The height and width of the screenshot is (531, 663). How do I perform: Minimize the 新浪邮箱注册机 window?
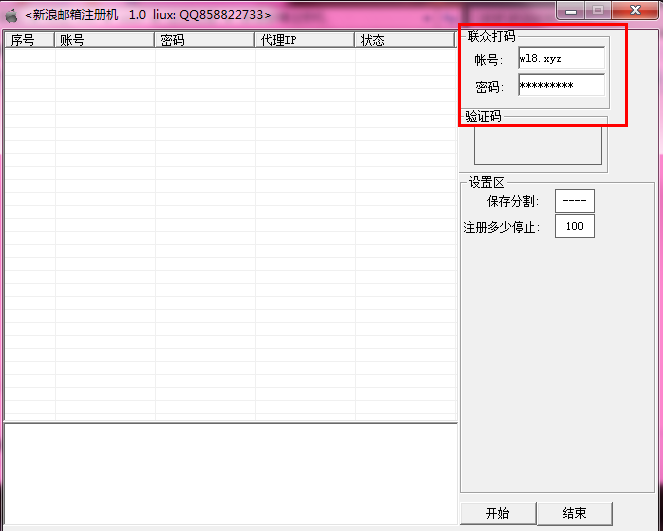571,11
